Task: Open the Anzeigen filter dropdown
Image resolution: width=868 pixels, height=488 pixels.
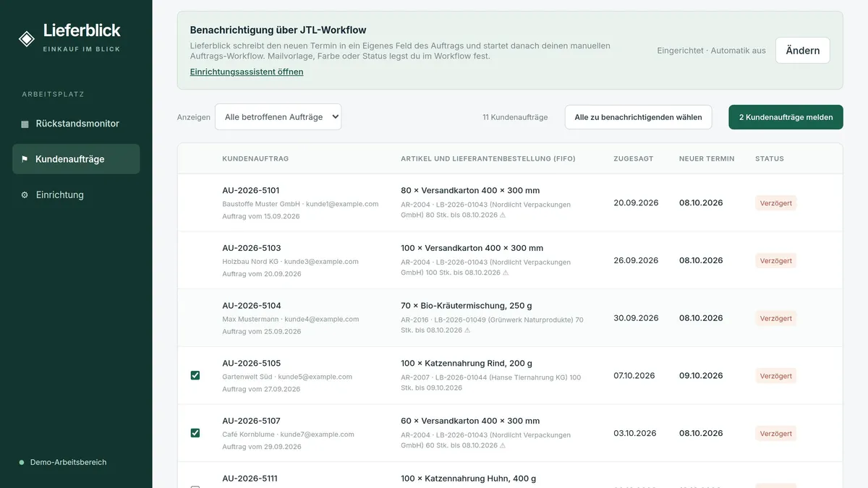Action: (x=278, y=117)
